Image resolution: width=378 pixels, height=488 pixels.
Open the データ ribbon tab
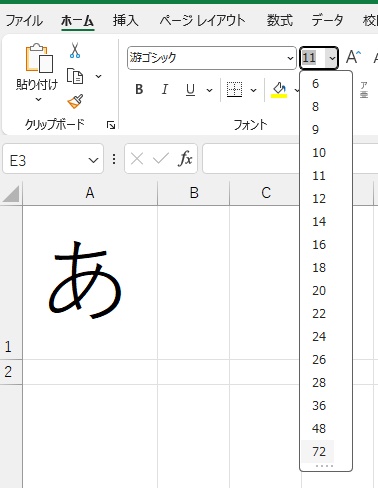tap(327, 21)
